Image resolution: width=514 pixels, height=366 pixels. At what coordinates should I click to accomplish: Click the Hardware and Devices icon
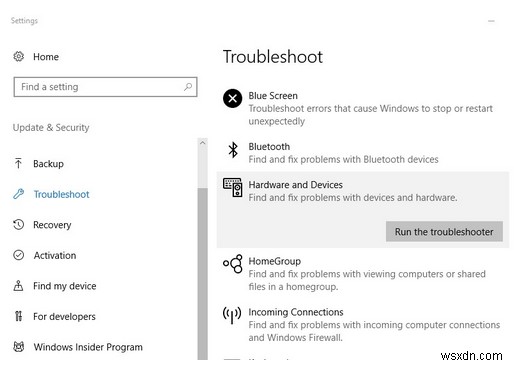(233, 187)
